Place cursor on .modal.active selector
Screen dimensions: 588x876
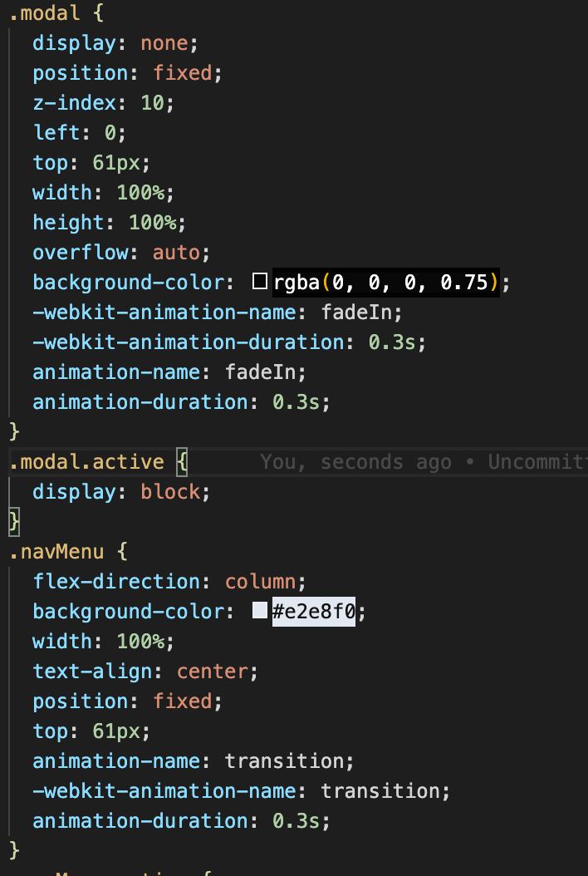[x=86, y=462]
